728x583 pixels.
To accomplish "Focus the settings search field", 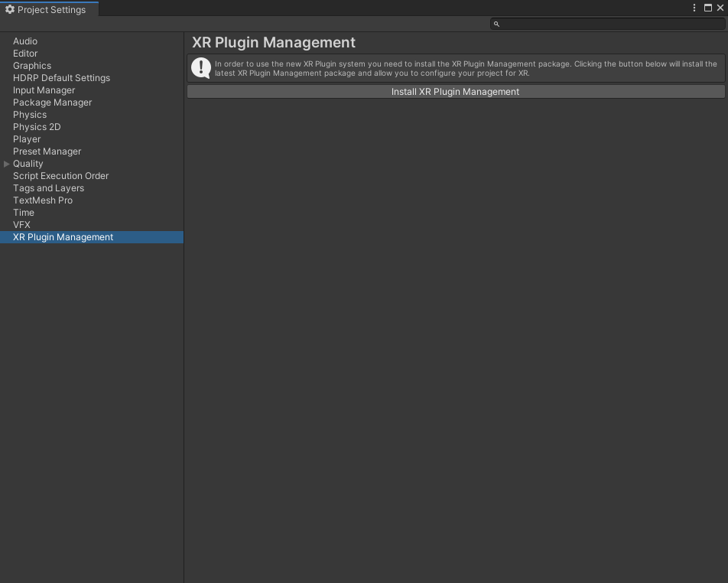I will coord(607,24).
